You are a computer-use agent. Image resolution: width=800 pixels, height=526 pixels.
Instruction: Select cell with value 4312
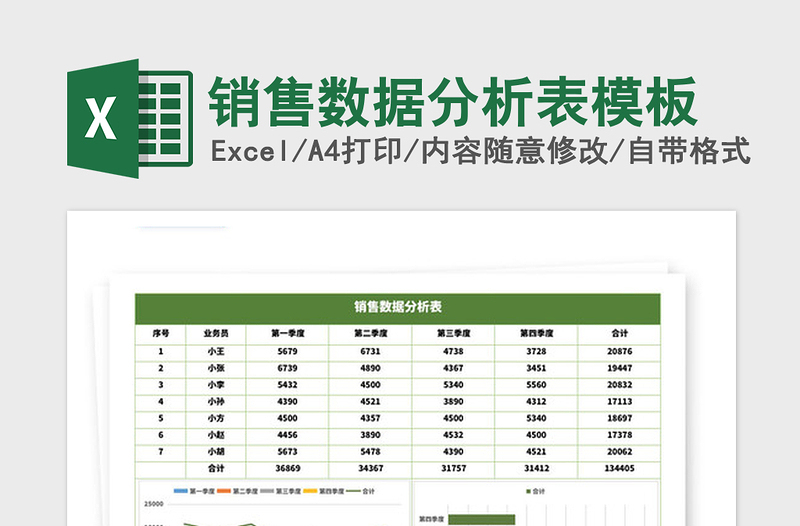tap(536, 402)
